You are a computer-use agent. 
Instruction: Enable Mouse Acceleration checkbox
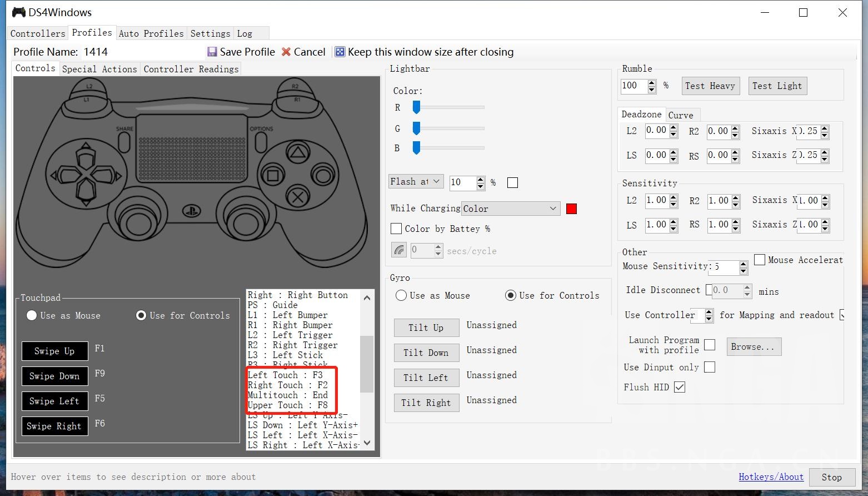point(760,260)
